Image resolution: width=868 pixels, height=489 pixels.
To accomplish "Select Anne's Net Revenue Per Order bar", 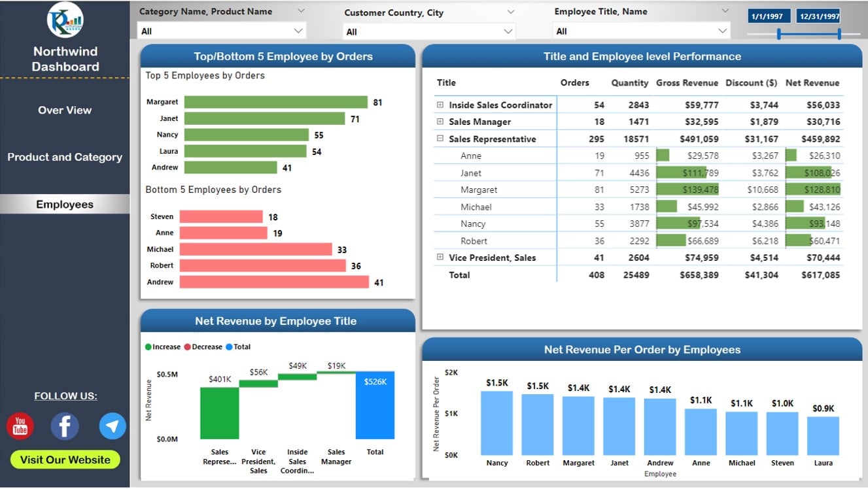I will (x=701, y=432).
